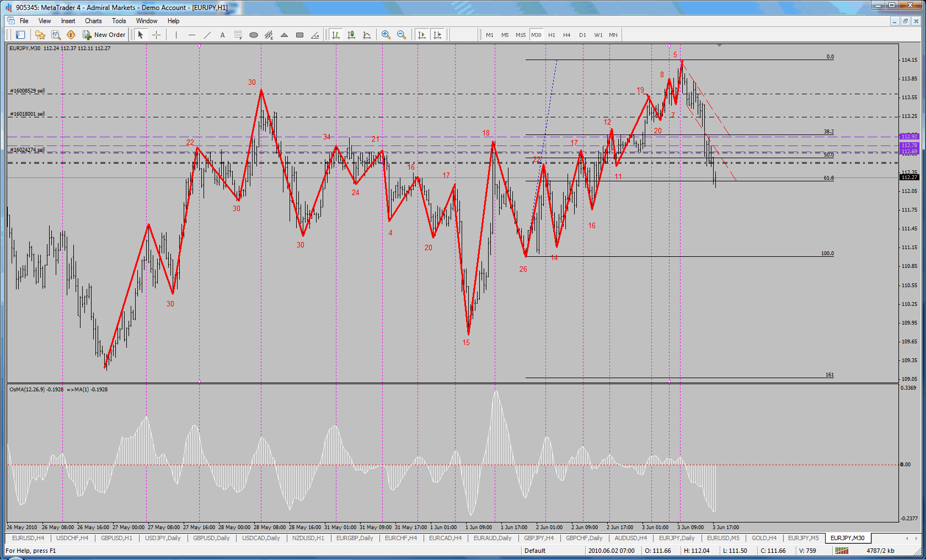
Task: Toggle the active M30 timeframe button
Action: [536, 35]
